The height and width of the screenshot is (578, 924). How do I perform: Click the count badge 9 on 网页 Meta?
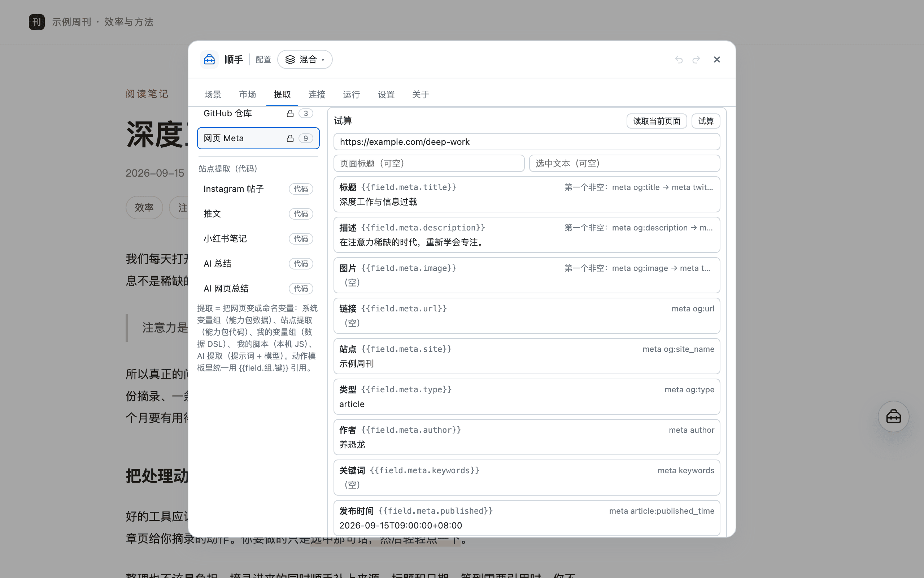click(305, 138)
